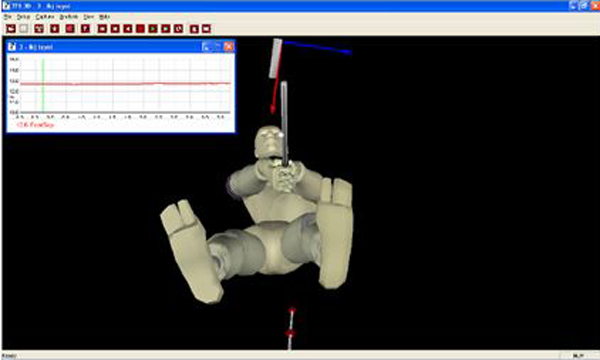
Task: Click the solid dark-red square toolbar icon
Action: click(x=140, y=29)
